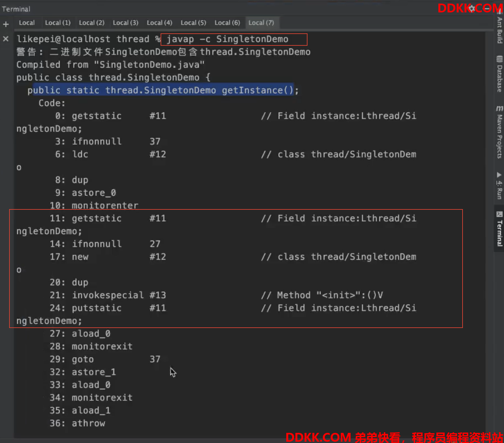The height and width of the screenshot is (443, 504).
Task: Switch to the Local (5) terminal tab
Action: tap(194, 23)
